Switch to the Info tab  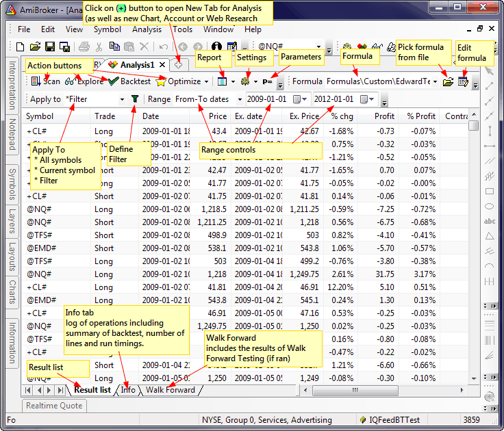click(128, 390)
